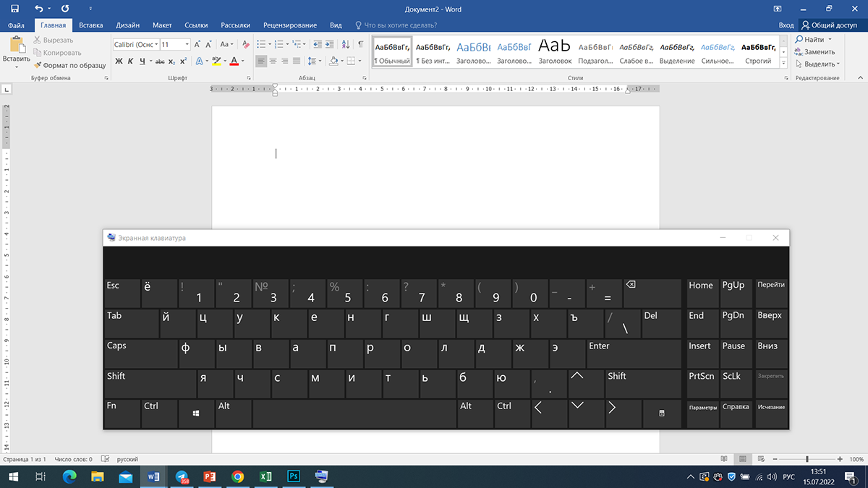868x488 pixels.
Task: Toggle show paragraph marks (¶)
Action: (x=360, y=44)
